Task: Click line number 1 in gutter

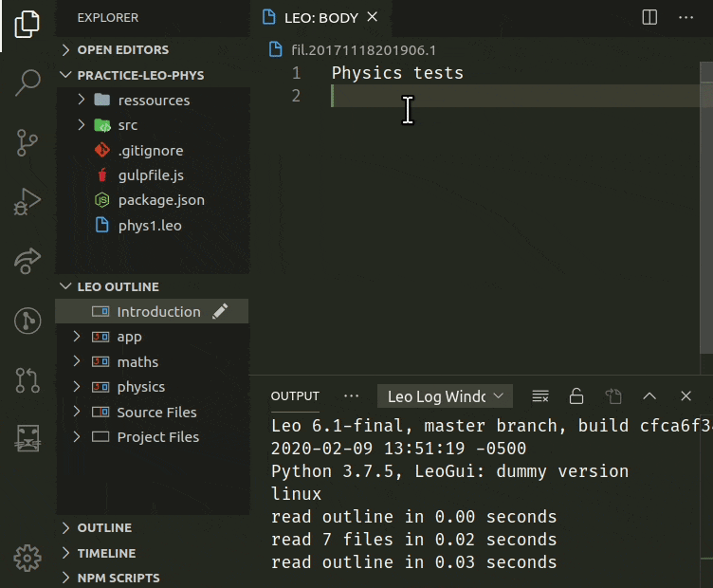Action: (297, 73)
